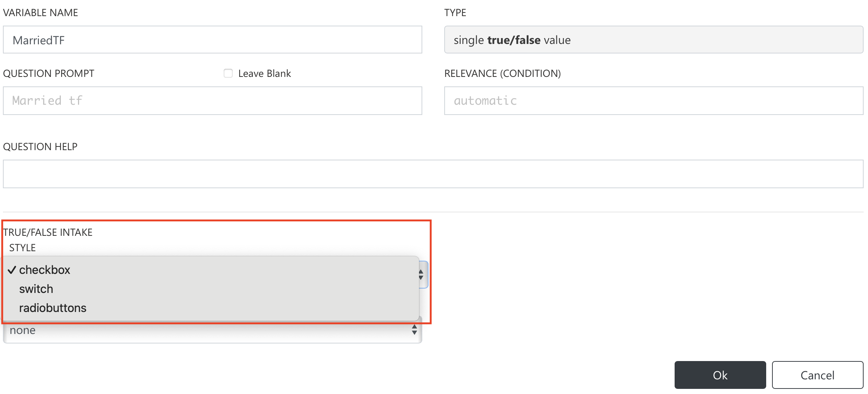The image size is (868, 394).
Task: Click the RELEVANCE (CONDITION) label
Action: tap(502, 74)
